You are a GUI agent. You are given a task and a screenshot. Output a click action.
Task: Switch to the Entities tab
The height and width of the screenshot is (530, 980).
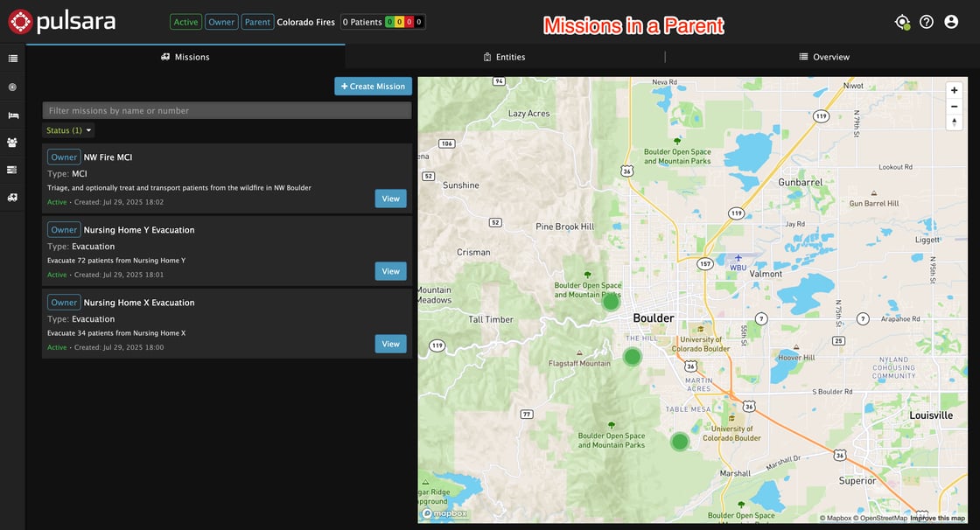click(504, 57)
